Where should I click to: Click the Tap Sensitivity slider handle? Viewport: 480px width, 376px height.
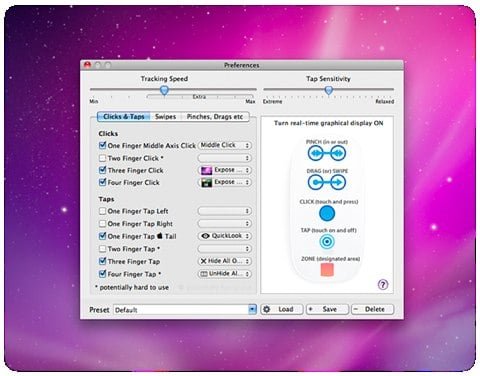pos(329,90)
